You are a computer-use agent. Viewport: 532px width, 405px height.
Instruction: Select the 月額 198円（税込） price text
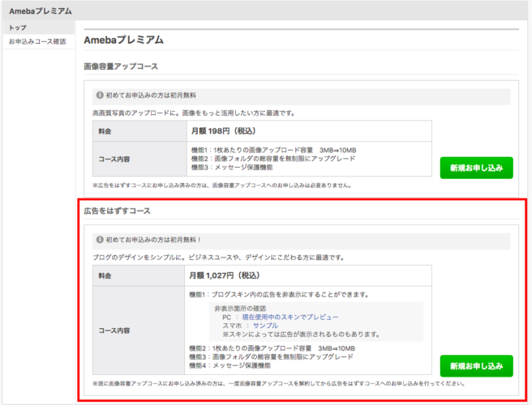(224, 131)
